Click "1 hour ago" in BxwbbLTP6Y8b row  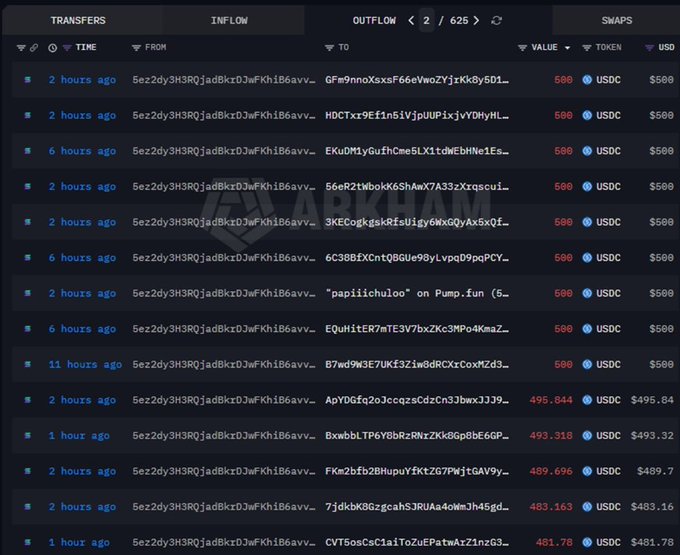pyautogui.click(x=79, y=435)
